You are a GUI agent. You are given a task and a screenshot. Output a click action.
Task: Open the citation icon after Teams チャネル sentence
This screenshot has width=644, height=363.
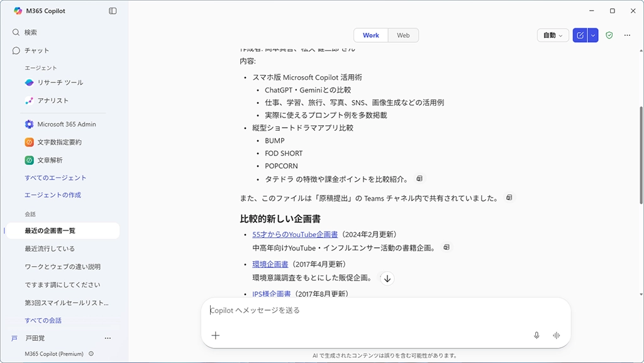point(509,198)
